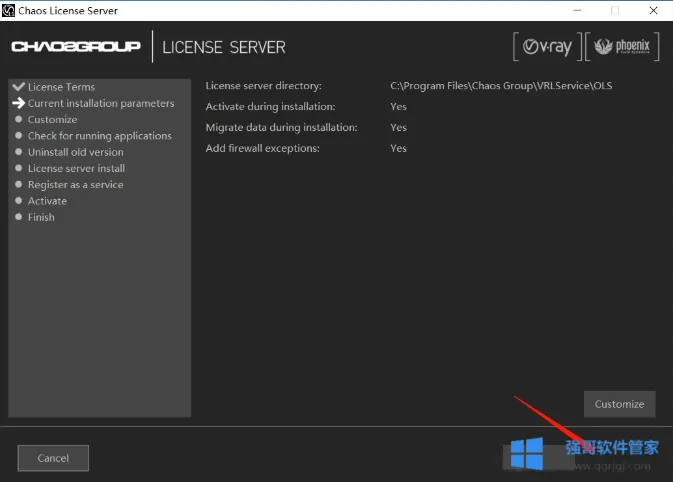Click the Activate during installation label
The height and width of the screenshot is (482, 673).
tap(270, 106)
